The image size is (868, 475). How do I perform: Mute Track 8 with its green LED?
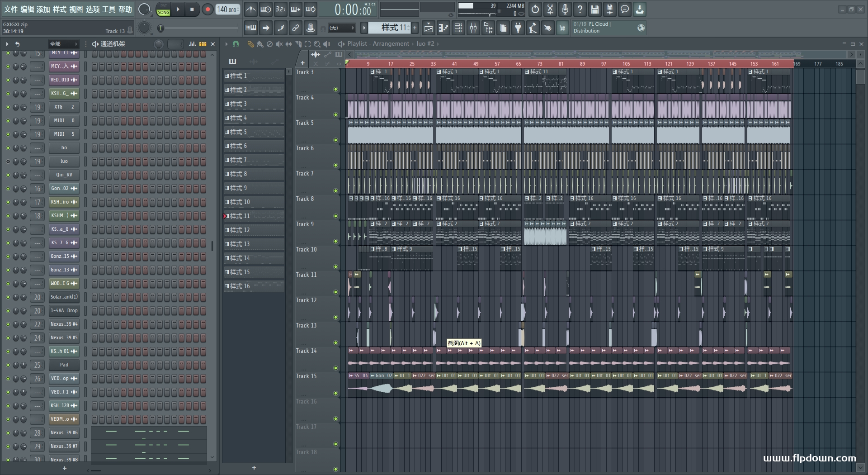click(335, 216)
